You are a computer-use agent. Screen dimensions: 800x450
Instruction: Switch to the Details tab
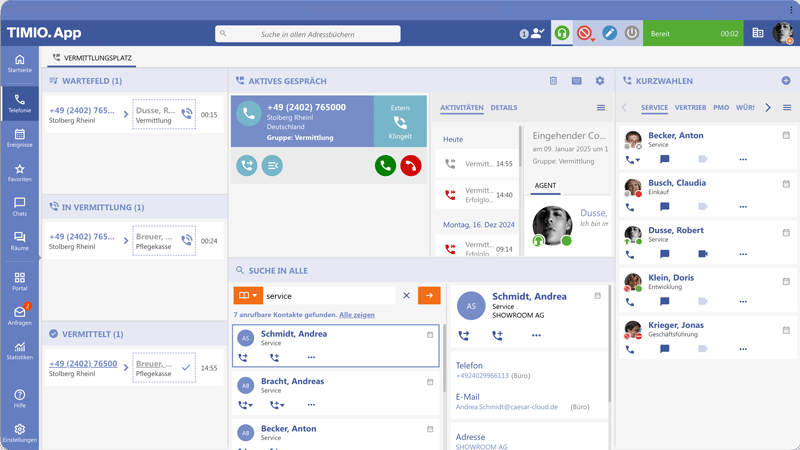pos(504,108)
